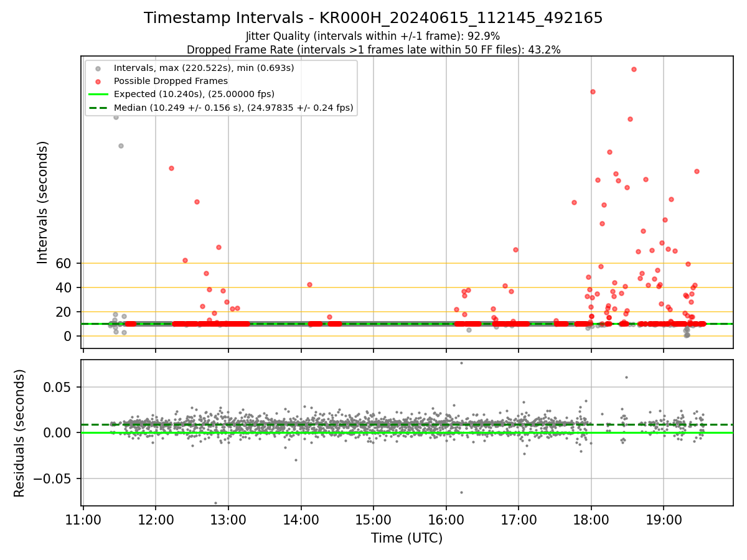Click the red point near 42 seconds just after 14:00
The width and height of the screenshot is (747, 560).
point(309,284)
